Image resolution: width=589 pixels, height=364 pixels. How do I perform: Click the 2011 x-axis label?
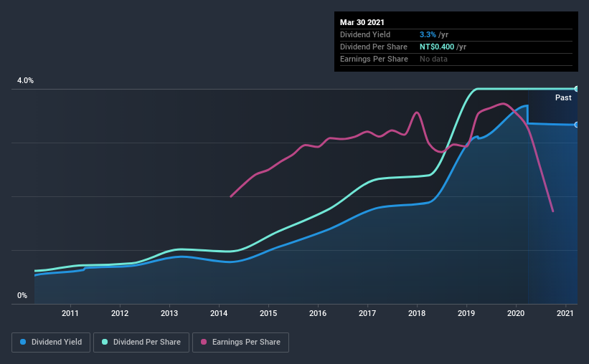70,313
